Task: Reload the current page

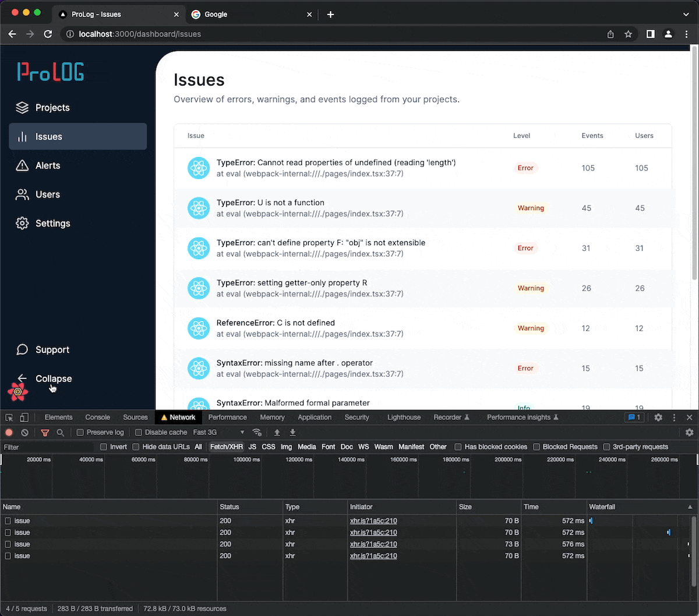Action: pyautogui.click(x=48, y=34)
